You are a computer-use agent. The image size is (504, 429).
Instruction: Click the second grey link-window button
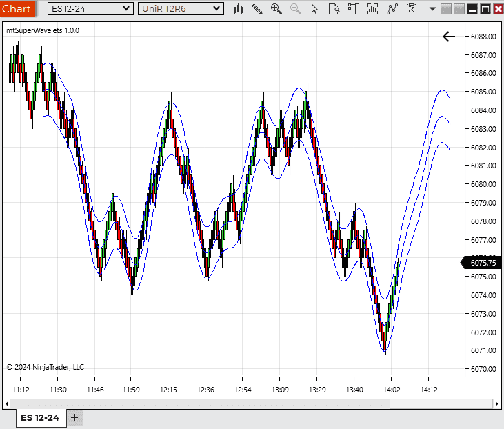point(459,9)
